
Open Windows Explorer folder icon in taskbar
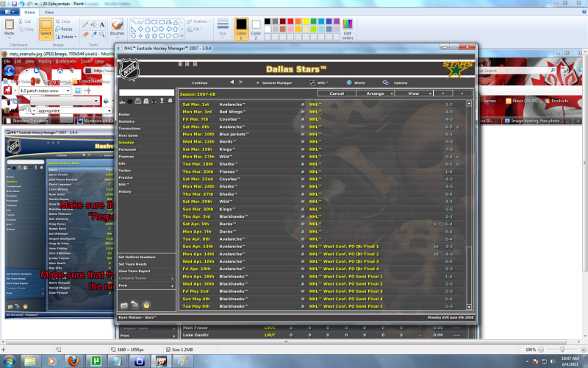pyautogui.click(x=29, y=361)
